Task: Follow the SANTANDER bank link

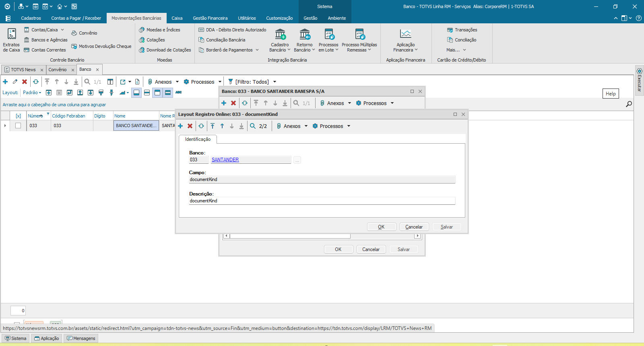Action: [225, 160]
